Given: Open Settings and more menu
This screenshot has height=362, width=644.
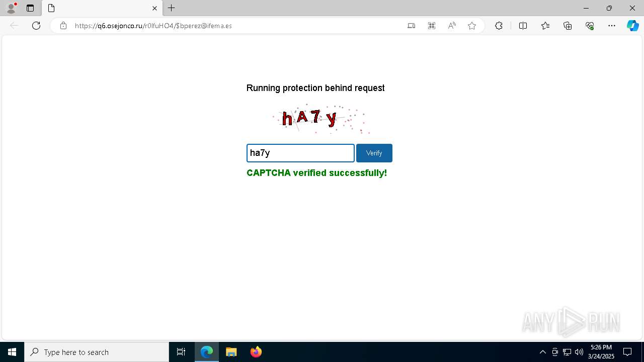Looking at the screenshot, I should [x=612, y=26].
